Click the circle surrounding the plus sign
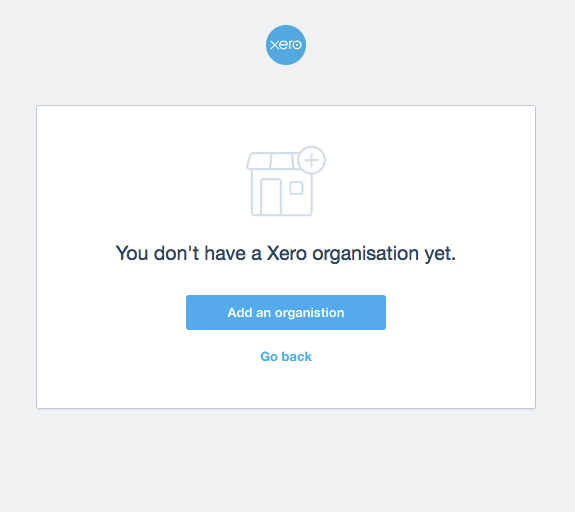The height and width of the screenshot is (512, 575). pyautogui.click(x=311, y=160)
